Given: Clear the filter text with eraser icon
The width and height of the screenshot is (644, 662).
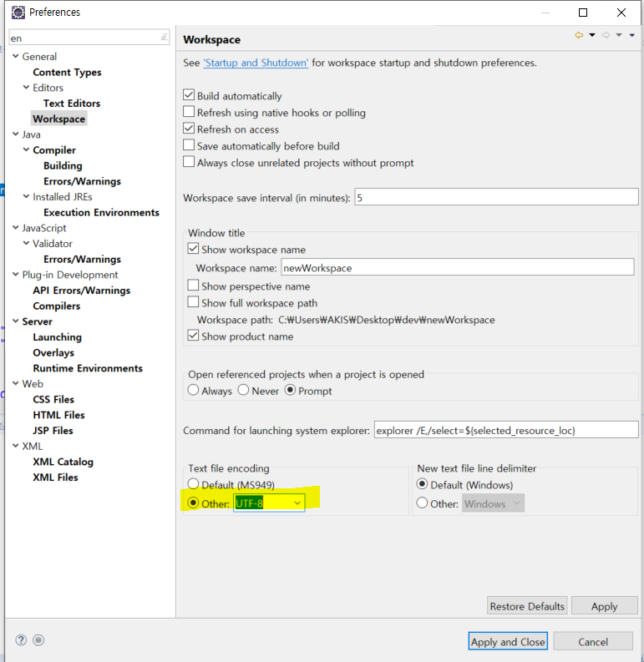Looking at the screenshot, I should coord(164,38).
